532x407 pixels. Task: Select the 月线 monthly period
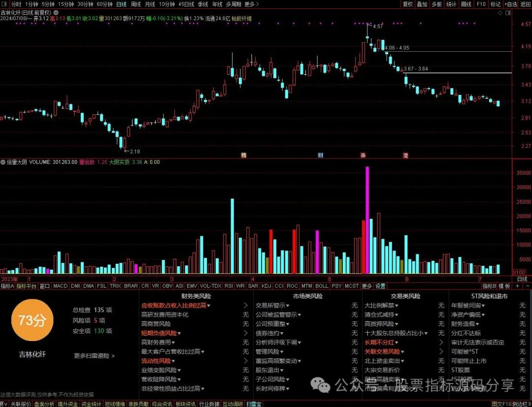(150, 4)
